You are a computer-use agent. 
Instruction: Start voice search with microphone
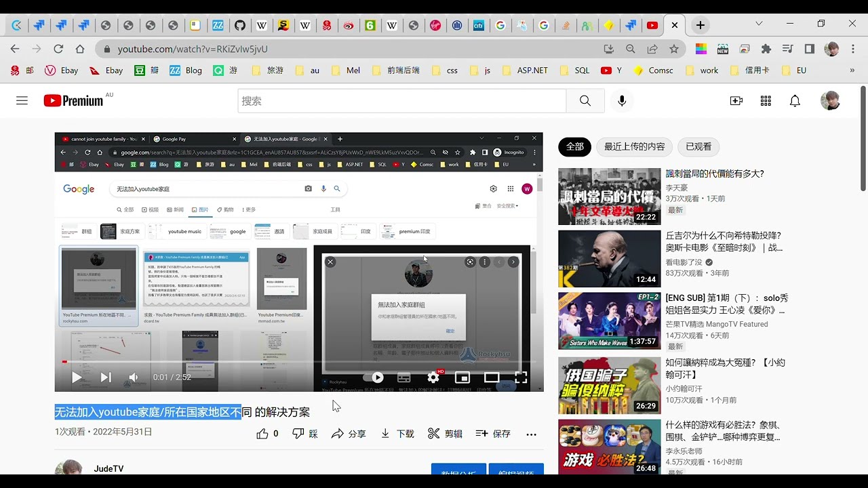pos(621,101)
